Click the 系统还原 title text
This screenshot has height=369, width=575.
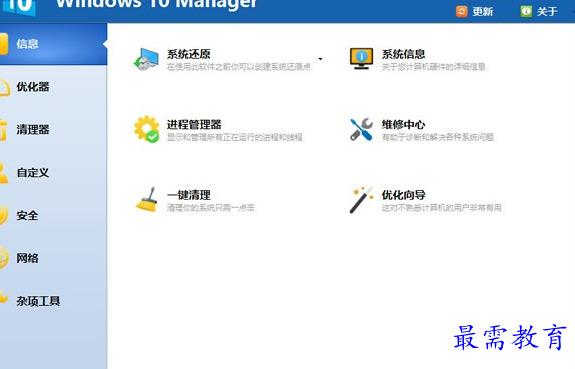pos(188,54)
